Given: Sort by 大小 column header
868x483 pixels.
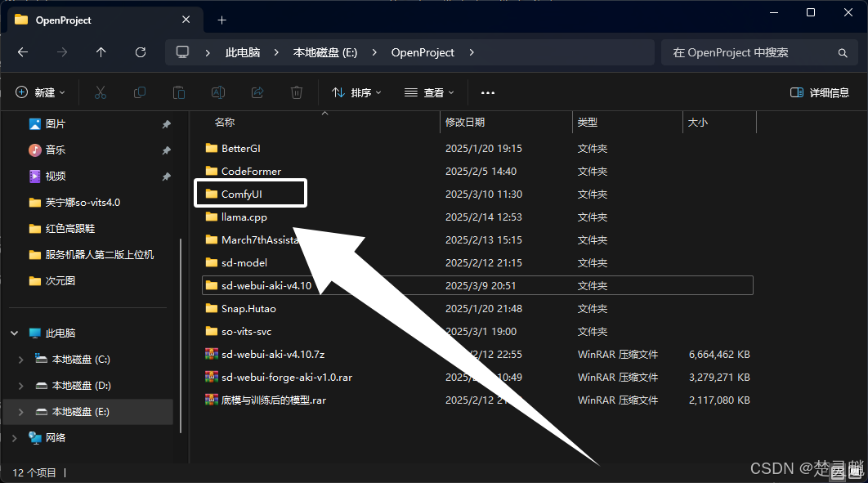Looking at the screenshot, I should [x=697, y=123].
